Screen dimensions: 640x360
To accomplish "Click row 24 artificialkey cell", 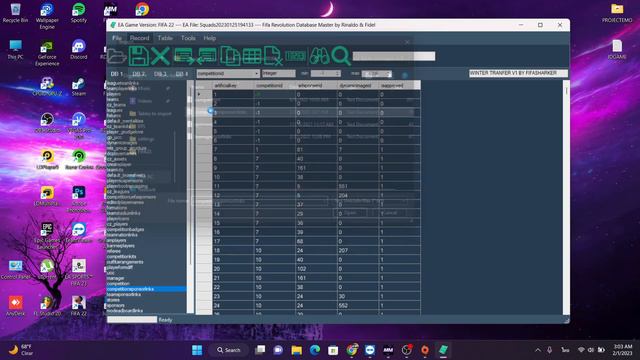I will point(233,305).
